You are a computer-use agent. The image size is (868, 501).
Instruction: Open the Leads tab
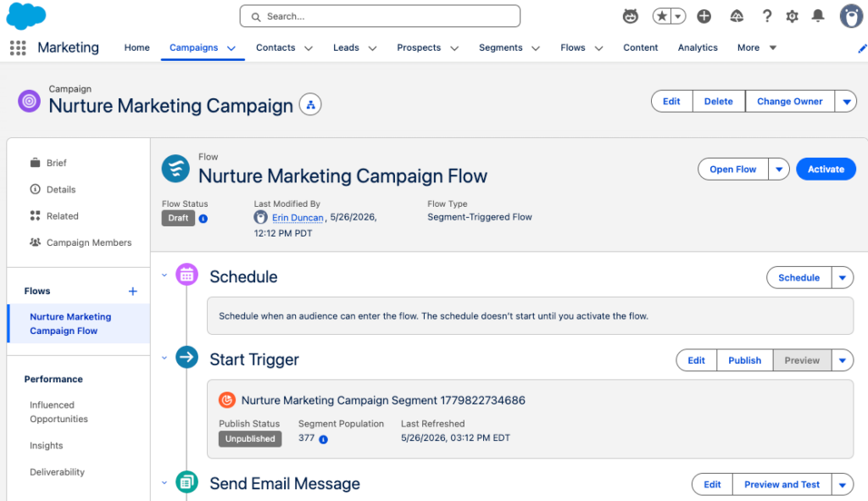[x=346, y=47]
